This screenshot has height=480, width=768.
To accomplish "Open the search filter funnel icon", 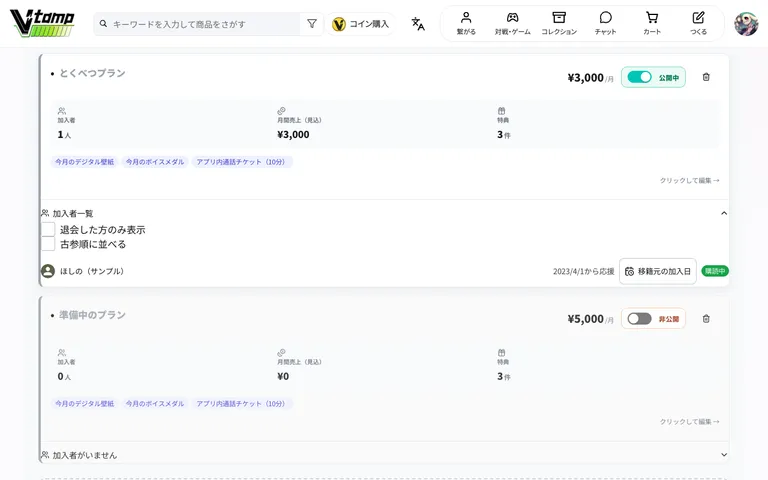I will pos(312,24).
